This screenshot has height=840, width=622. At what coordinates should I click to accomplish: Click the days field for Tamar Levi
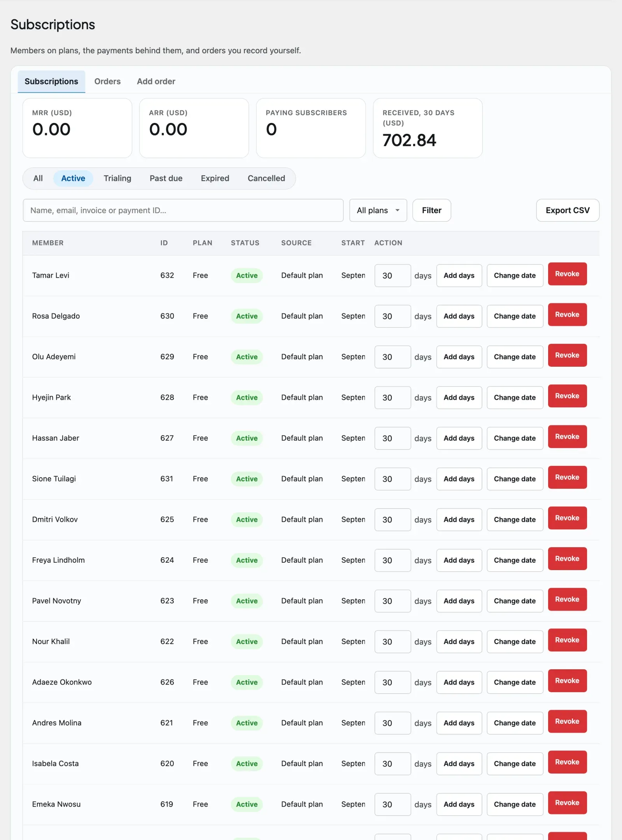pos(393,276)
